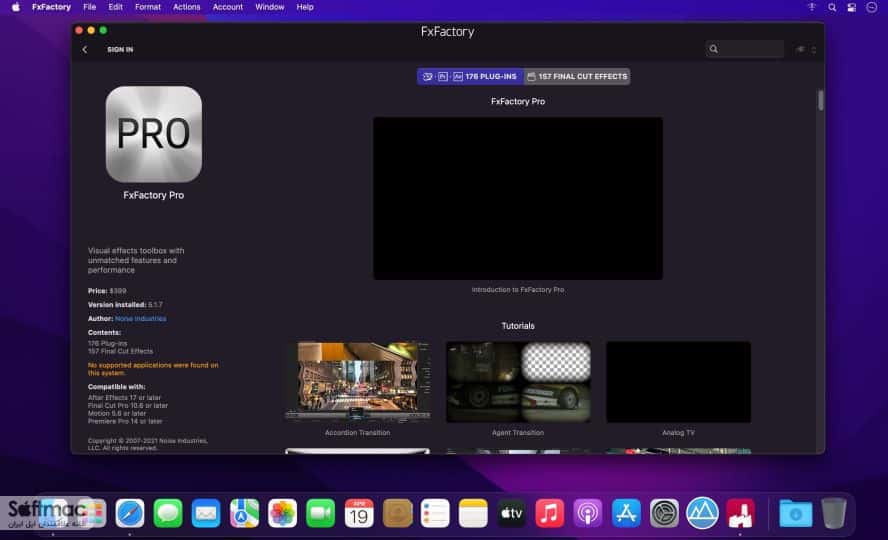888x540 pixels.
Task: Open the Agent Transition tutorial thumbnail
Action: [x=518, y=382]
